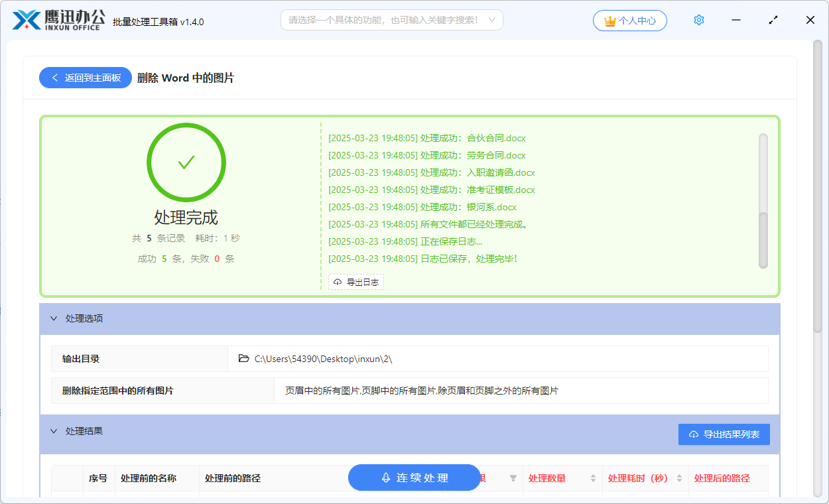The image size is (829, 504).
Task: Maximize the application window
Action: pyautogui.click(x=773, y=20)
